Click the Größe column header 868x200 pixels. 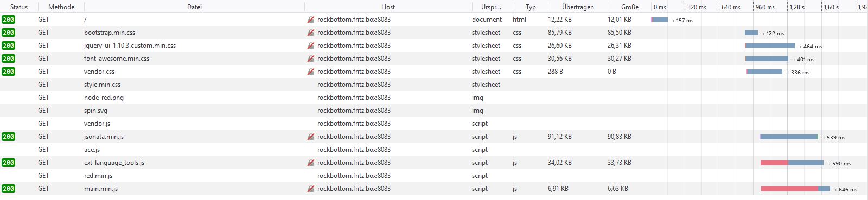click(x=629, y=7)
